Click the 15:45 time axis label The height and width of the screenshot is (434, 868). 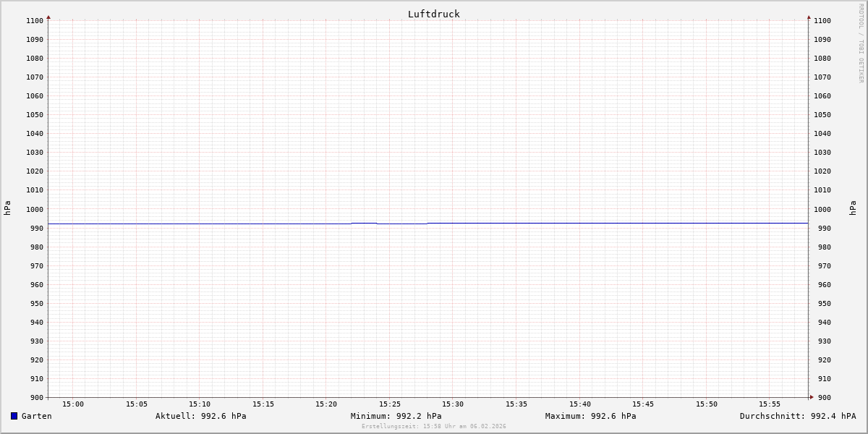(x=643, y=404)
